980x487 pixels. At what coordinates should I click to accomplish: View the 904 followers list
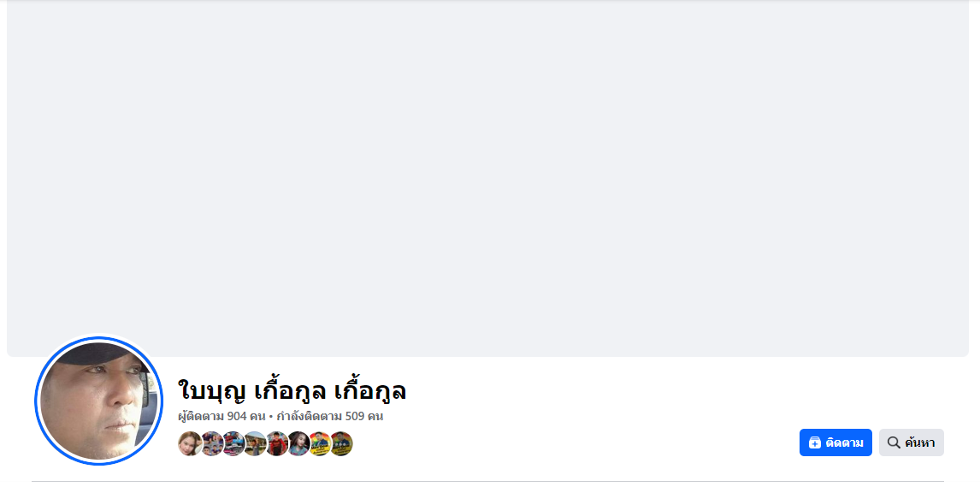(x=221, y=416)
